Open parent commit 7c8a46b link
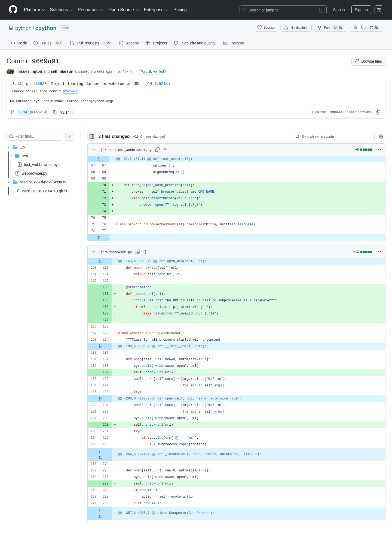This screenshot has height=545, width=392. [x=336, y=112]
